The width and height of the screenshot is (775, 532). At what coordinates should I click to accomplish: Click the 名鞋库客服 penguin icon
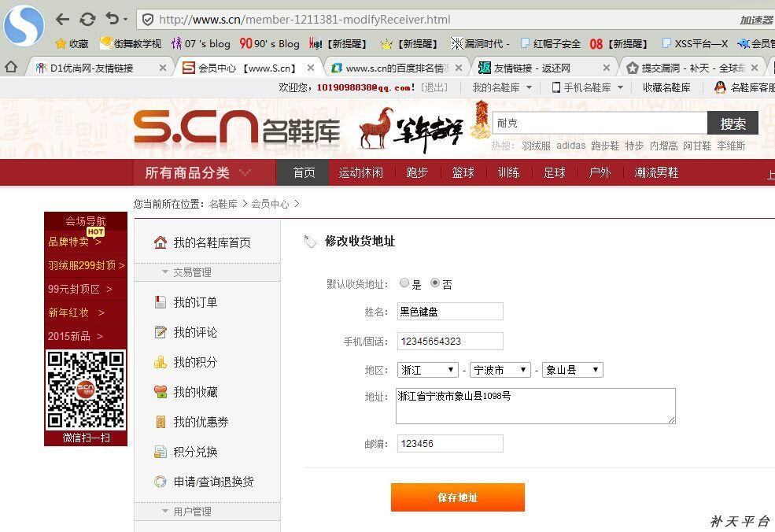720,87
